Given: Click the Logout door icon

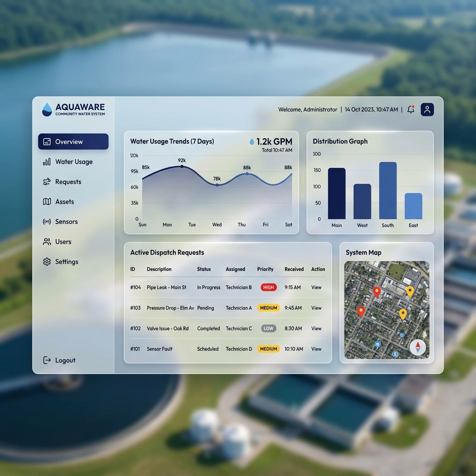Looking at the screenshot, I should (x=47, y=360).
